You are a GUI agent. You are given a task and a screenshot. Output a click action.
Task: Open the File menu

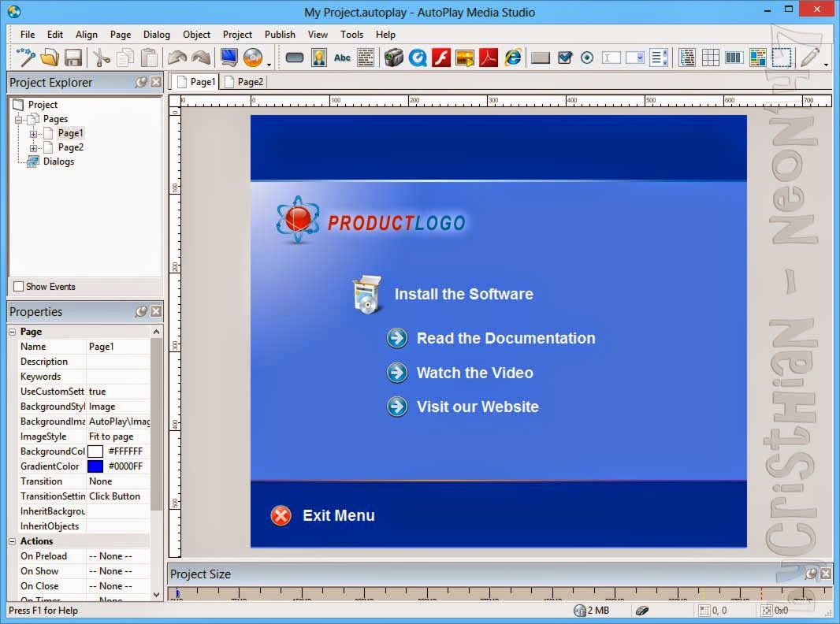(x=28, y=35)
